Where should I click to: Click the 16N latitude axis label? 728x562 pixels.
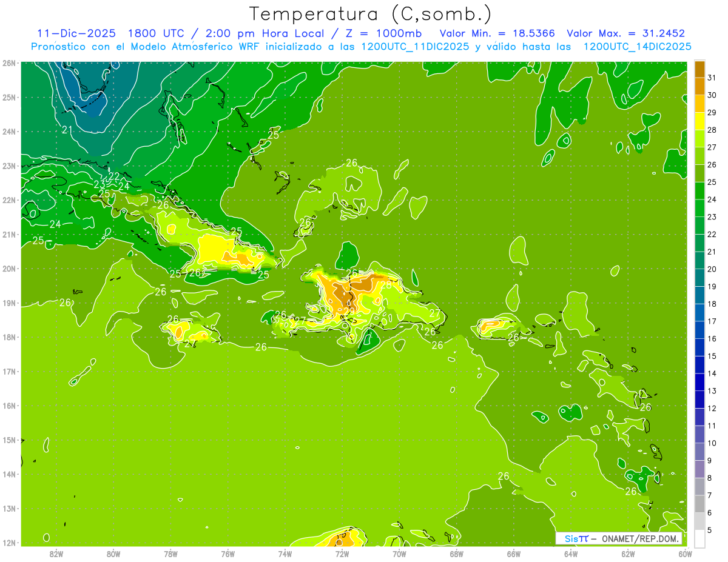(x=8, y=406)
